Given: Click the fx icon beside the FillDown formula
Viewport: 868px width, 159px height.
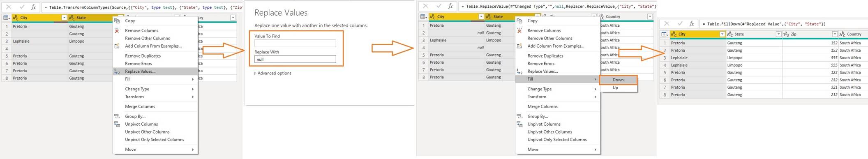Looking at the screenshot, I should pos(692,24).
